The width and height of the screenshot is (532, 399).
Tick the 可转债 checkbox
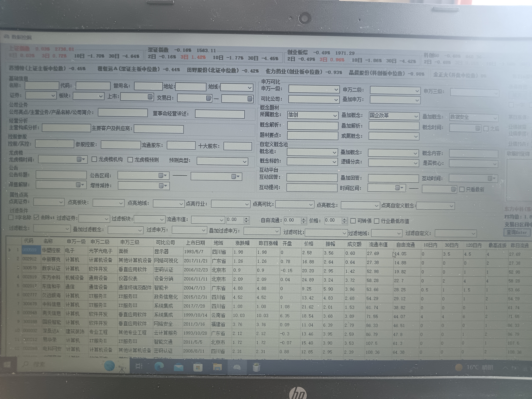coord(353,221)
